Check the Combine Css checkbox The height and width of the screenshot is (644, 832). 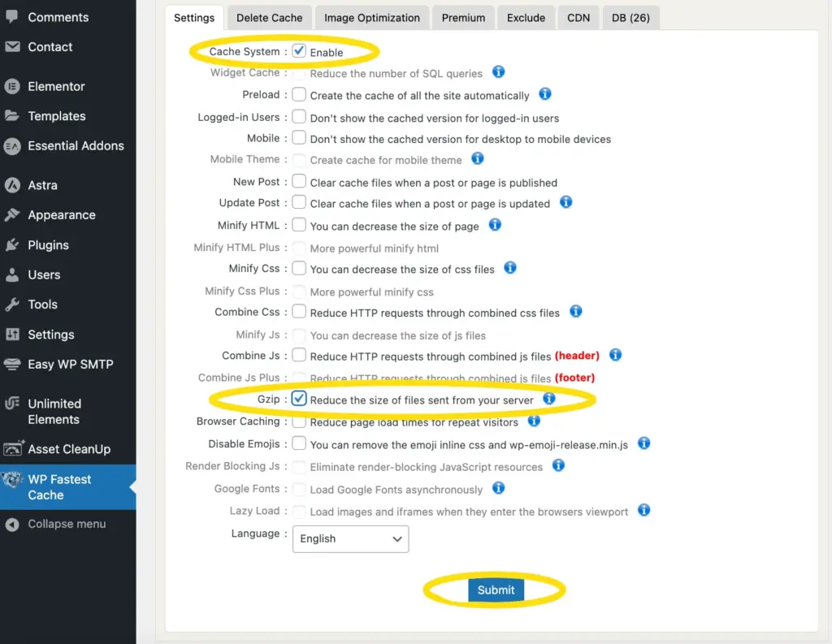tap(299, 311)
